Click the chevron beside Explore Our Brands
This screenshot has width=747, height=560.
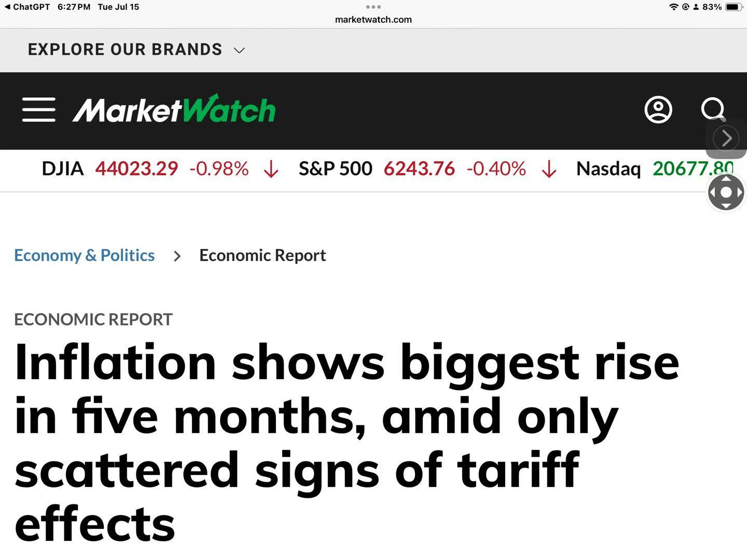pos(239,50)
